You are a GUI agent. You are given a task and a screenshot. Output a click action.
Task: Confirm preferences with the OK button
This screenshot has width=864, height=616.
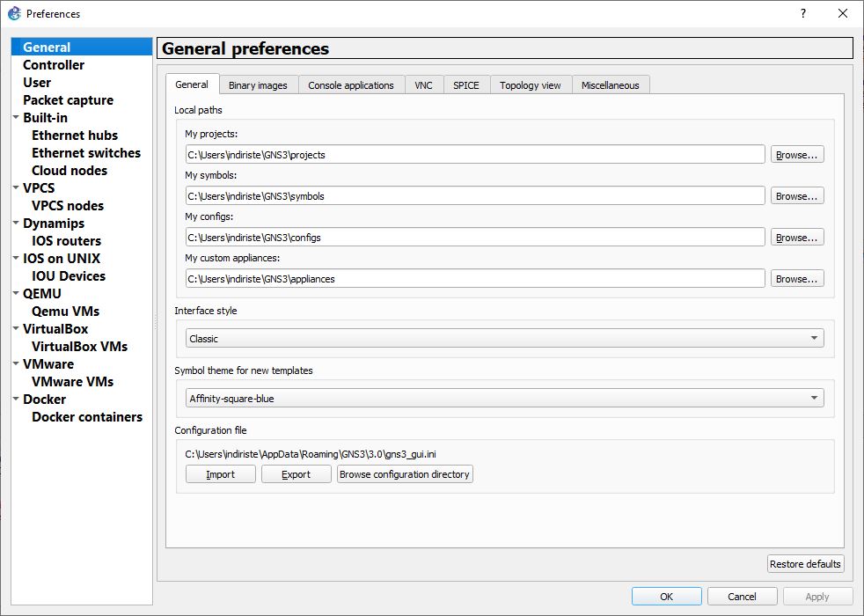pyautogui.click(x=666, y=596)
